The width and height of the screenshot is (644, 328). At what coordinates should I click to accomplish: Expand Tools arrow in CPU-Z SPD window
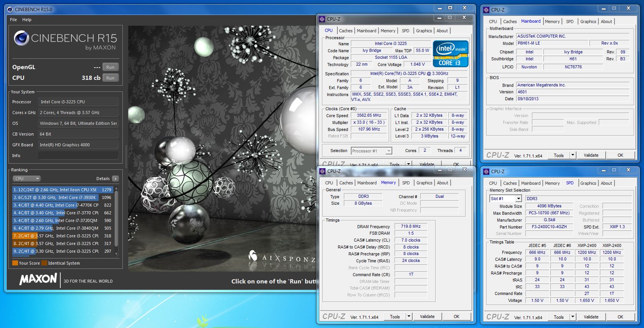(573, 317)
